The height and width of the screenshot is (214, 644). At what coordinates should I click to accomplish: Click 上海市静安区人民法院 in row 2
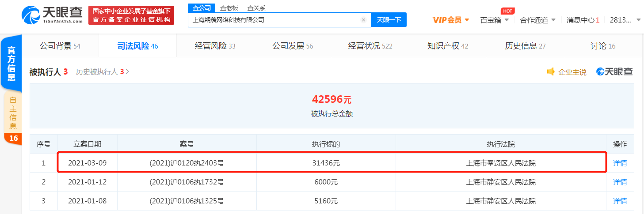pos(501,182)
